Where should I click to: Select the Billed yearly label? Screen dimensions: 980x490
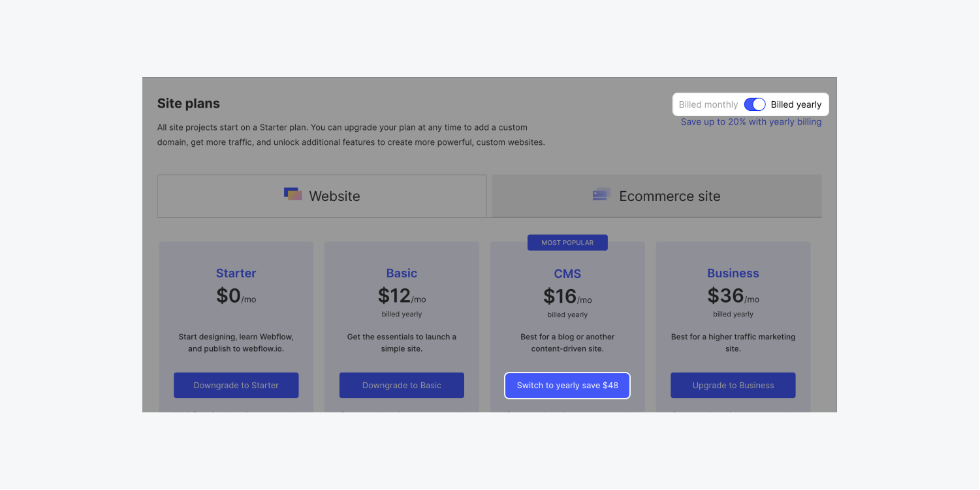pos(796,104)
